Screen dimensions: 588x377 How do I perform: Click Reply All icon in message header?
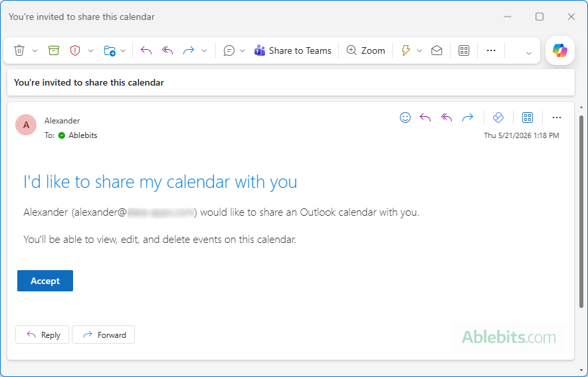click(x=446, y=117)
